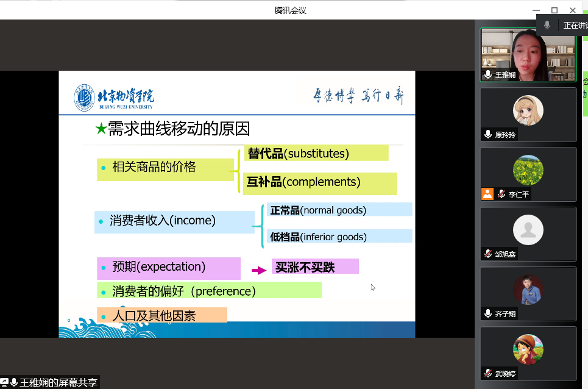Click 李仁平's yellow flower field avatar
The height and width of the screenshot is (389, 588).
click(528, 170)
